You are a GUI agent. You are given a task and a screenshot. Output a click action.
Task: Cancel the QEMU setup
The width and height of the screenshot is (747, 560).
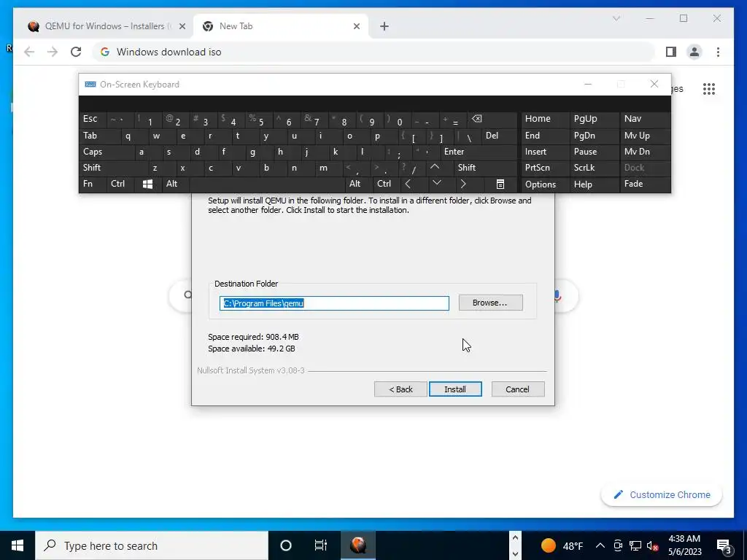tap(517, 389)
